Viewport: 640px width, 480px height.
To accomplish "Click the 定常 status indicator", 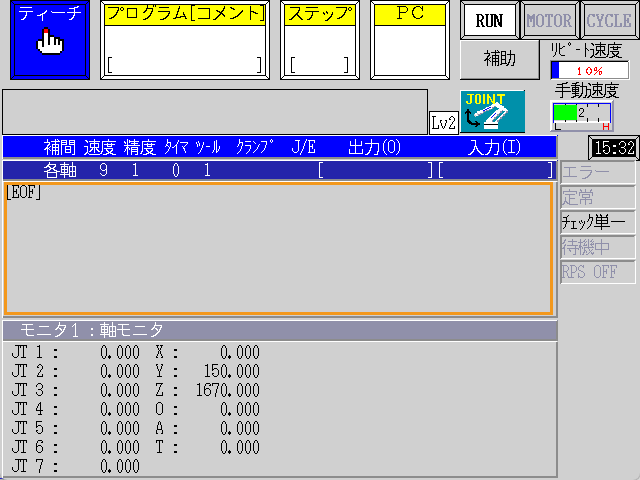I will click(x=598, y=198).
